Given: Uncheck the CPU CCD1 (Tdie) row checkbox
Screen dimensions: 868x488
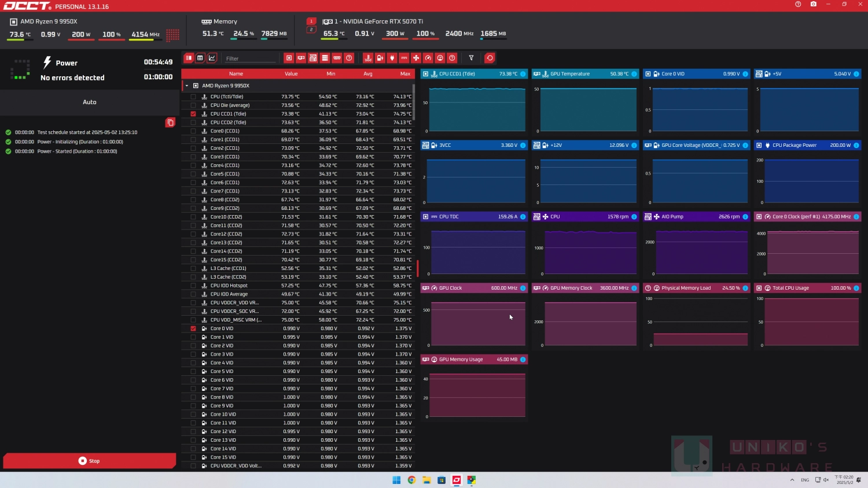Looking at the screenshot, I should click(193, 114).
